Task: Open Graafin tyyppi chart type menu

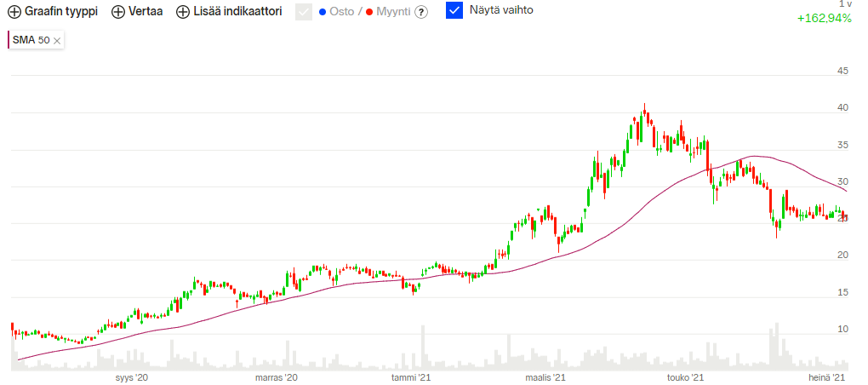Action: (x=60, y=12)
